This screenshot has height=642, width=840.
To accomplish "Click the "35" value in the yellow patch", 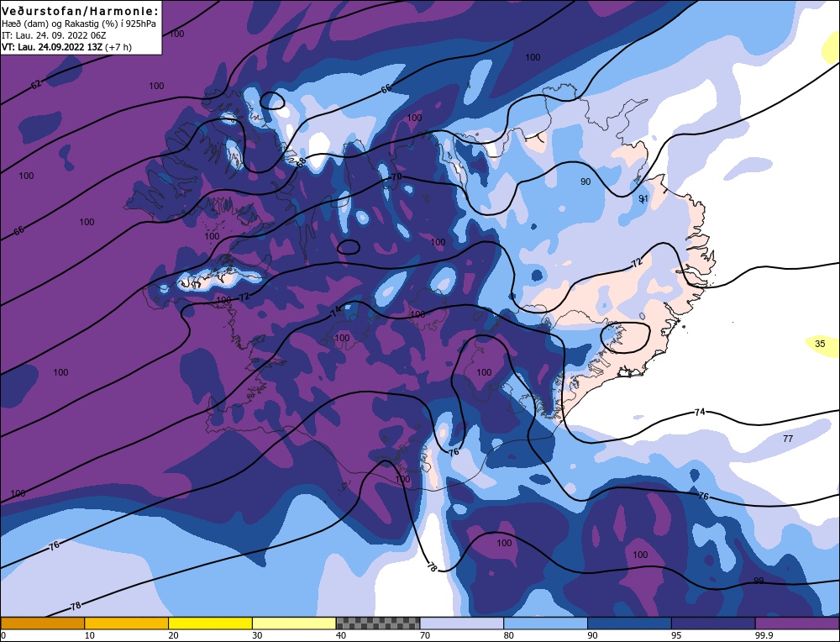I will pos(820,344).
